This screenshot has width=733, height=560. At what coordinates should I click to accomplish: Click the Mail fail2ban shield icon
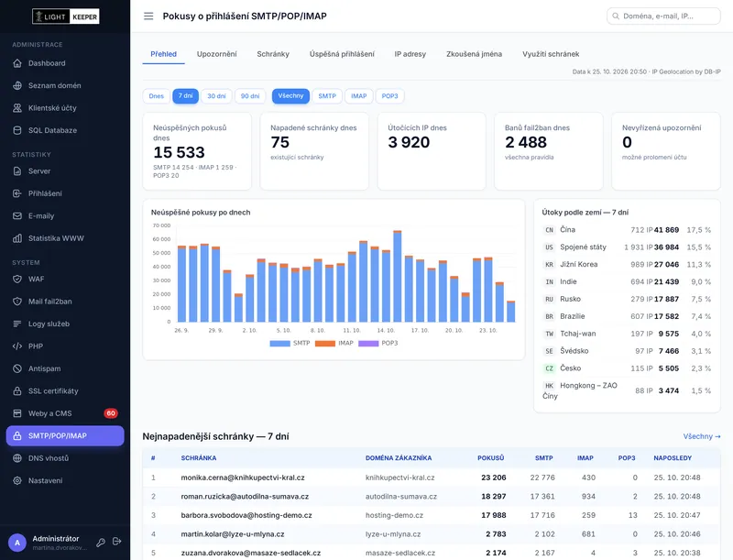click(17, 302)
